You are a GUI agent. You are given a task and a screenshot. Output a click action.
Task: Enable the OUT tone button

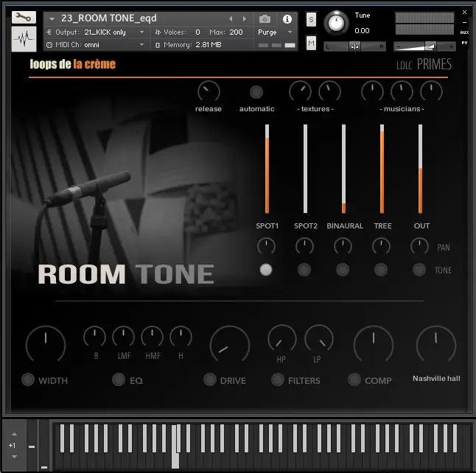(419, 270)
